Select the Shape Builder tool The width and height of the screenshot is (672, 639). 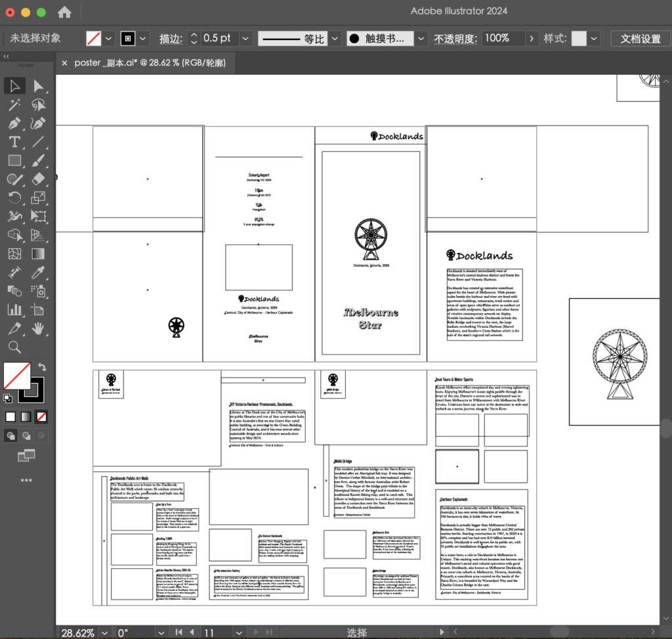(x=14, y=235)
